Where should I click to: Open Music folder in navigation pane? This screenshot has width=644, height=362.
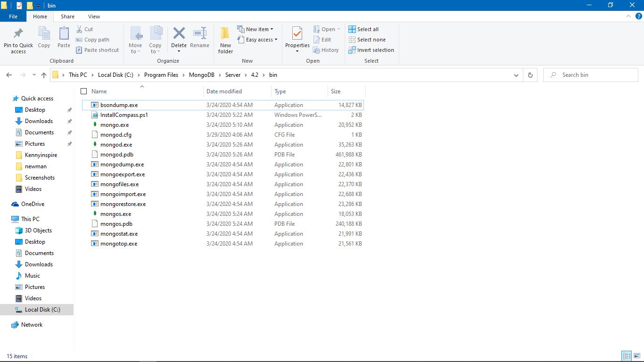tap(33, 276)
